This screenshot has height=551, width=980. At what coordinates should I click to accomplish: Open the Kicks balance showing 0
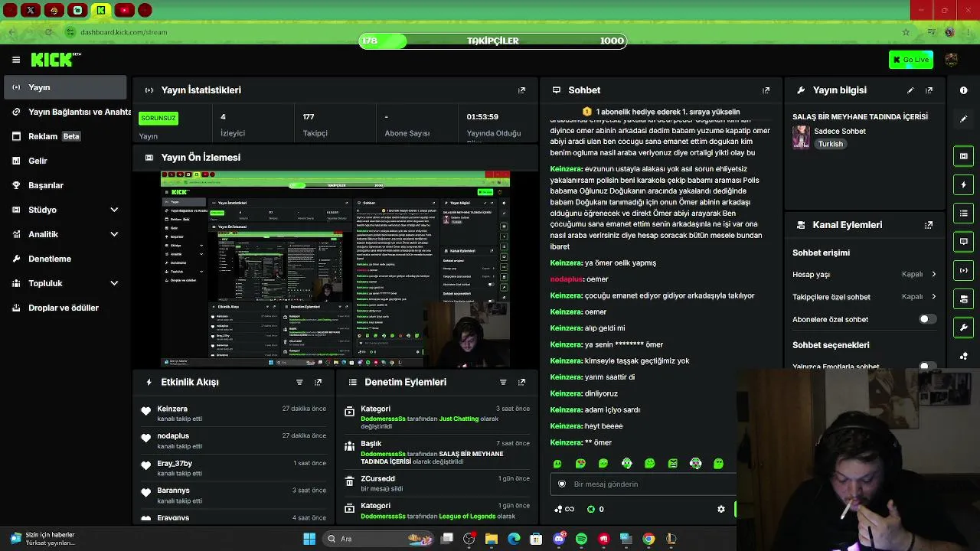(x=595, y=509)
